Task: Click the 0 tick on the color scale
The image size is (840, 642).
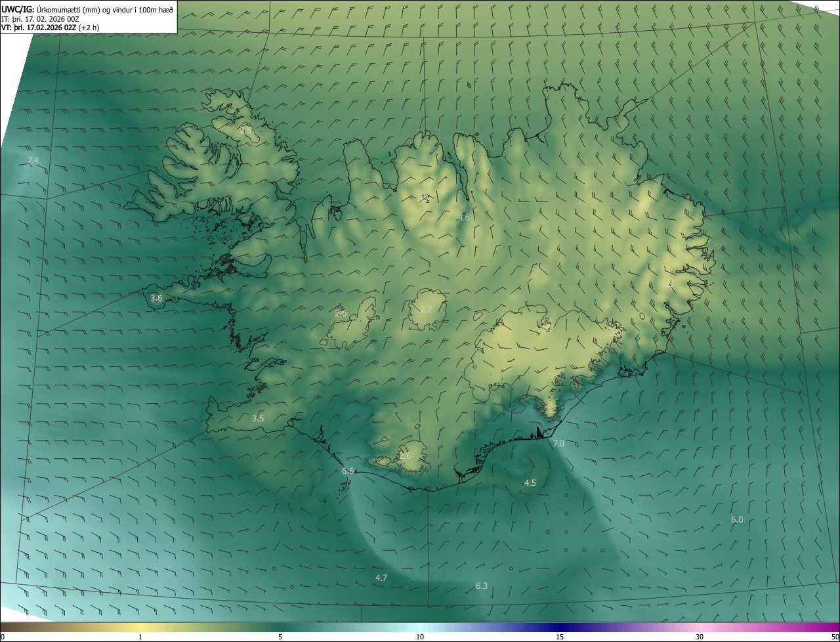Action: 3,637
